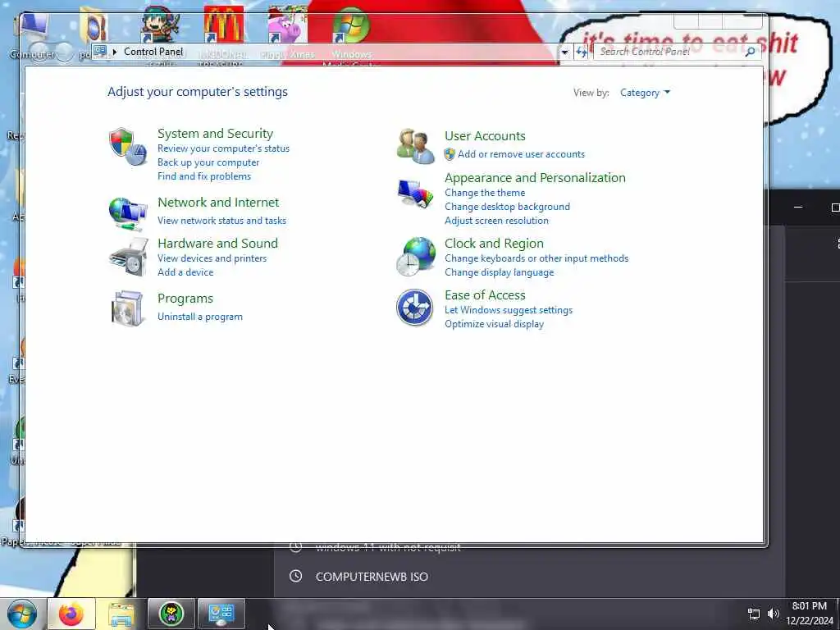The height and width of the screenshot is (630, 840).
Task: Open the Appearance and Personalization monitor icon
Action: tap(415, 194)
